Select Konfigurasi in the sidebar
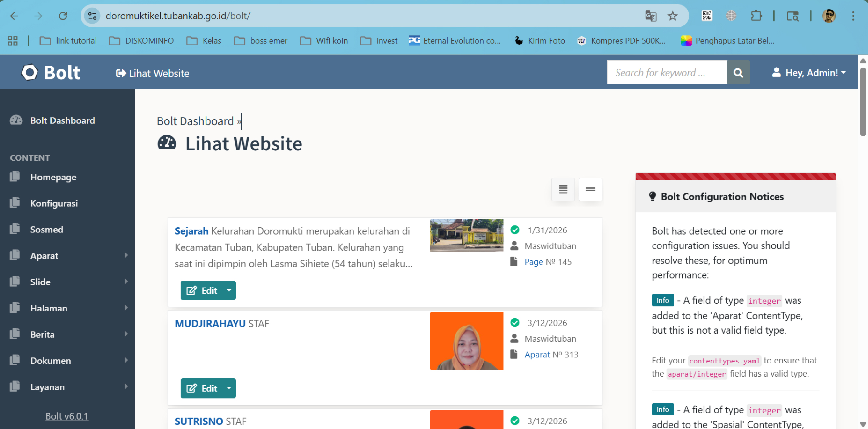Screen dimensions: 868x429 tap(54, 203)
